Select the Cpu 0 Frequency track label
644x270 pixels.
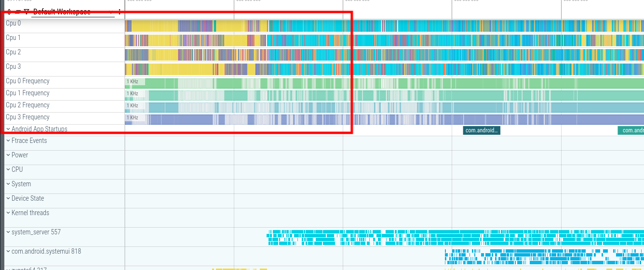[27, 81]
